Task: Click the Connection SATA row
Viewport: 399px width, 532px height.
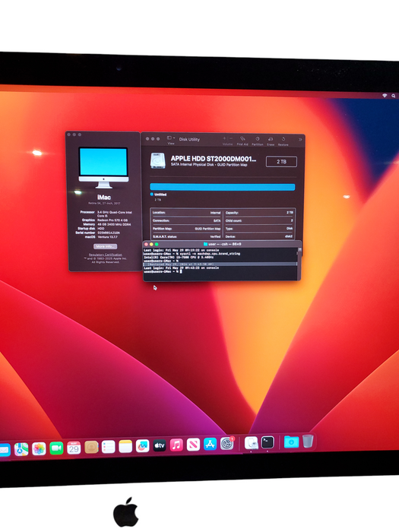Action: pyautogui.click(x=187, y=220)
